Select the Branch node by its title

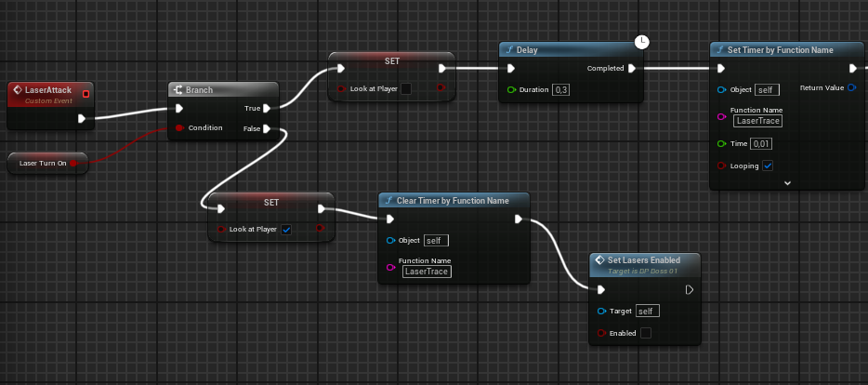pos(200,90)
